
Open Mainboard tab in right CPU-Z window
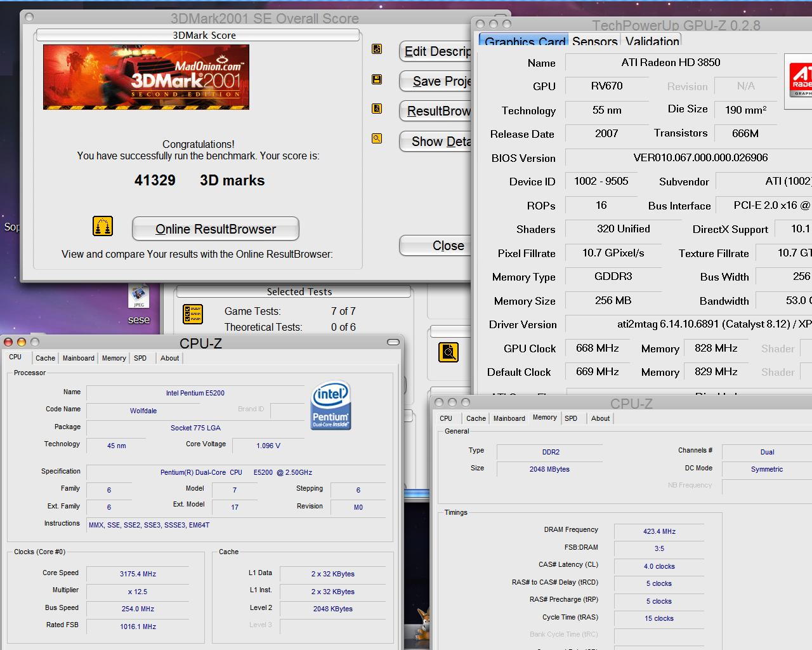(509, 418)
